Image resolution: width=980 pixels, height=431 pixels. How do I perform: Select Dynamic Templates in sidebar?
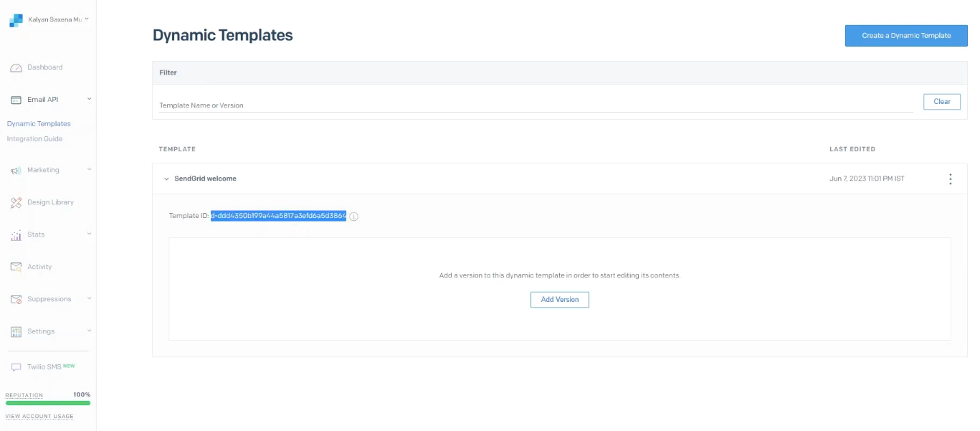coord(39,123)
